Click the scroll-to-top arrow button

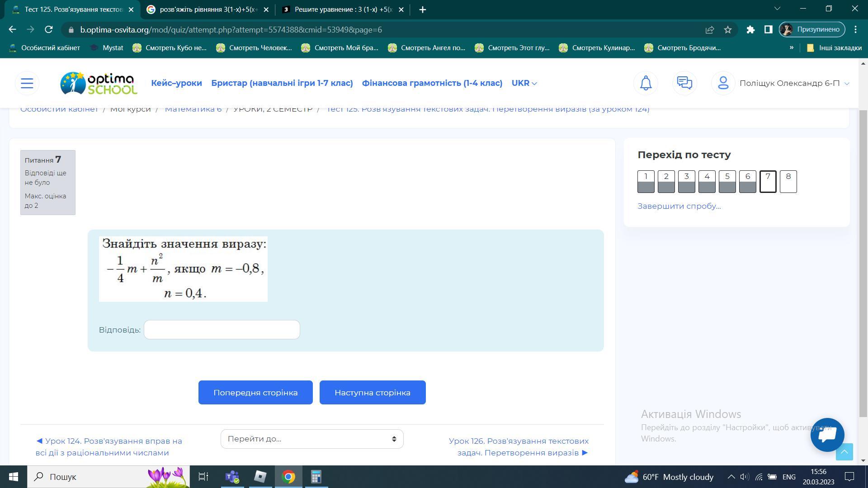coord(844,452)
